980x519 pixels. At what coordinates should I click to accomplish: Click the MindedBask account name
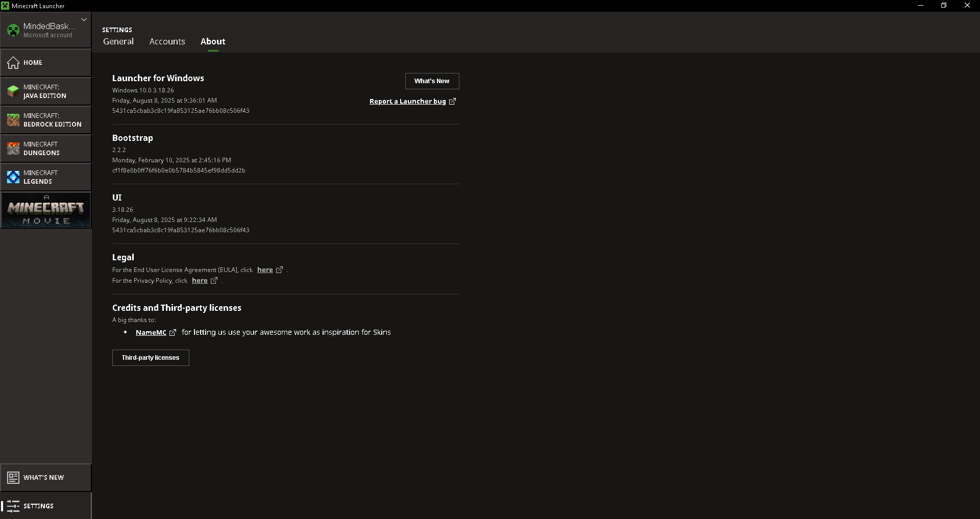click(49, 26)
